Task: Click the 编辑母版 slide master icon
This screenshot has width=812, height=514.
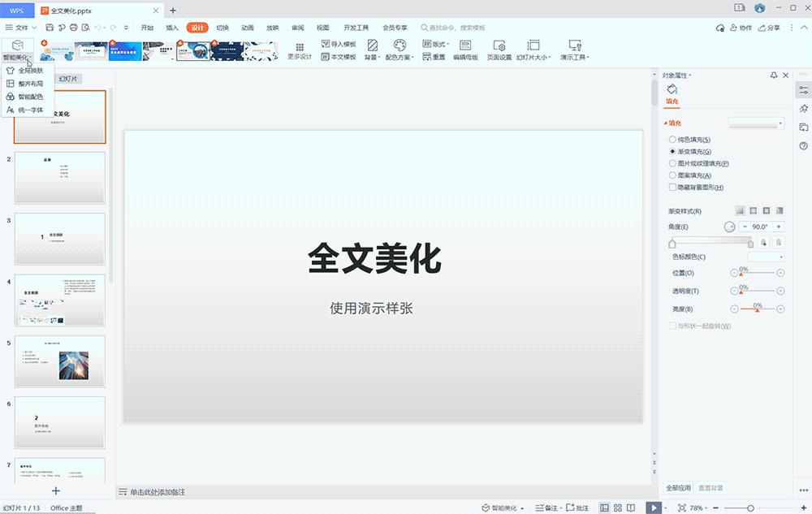Action: coord(464,45)
